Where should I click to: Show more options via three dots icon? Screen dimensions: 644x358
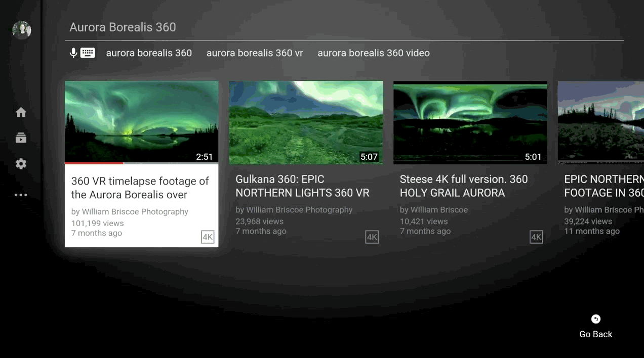21,195
